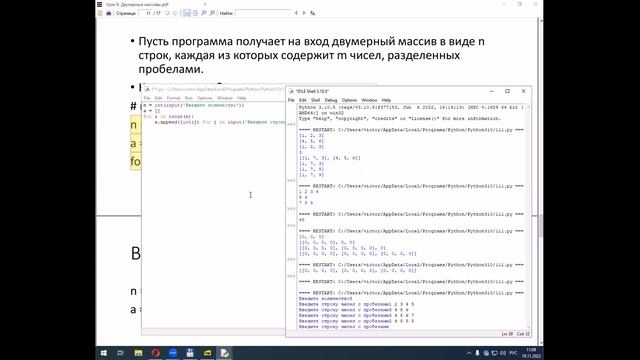This screenshot has width=640, height=360.
Task: Select fit-page view icon in PDF toolbar
Action: [x=195, y=13]
